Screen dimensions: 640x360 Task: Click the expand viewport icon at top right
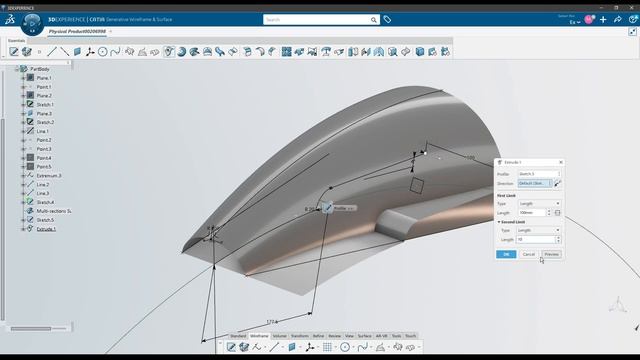tap(632, 32)
